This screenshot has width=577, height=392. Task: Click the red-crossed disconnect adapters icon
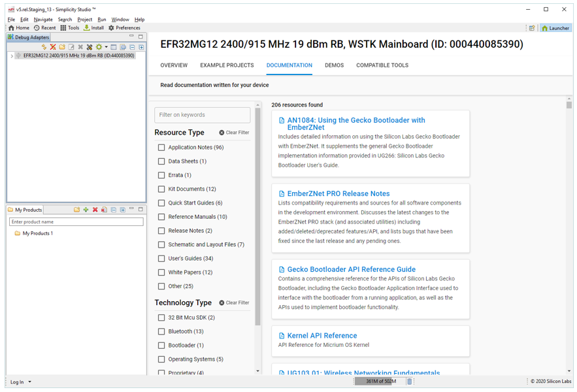point(53,47)
